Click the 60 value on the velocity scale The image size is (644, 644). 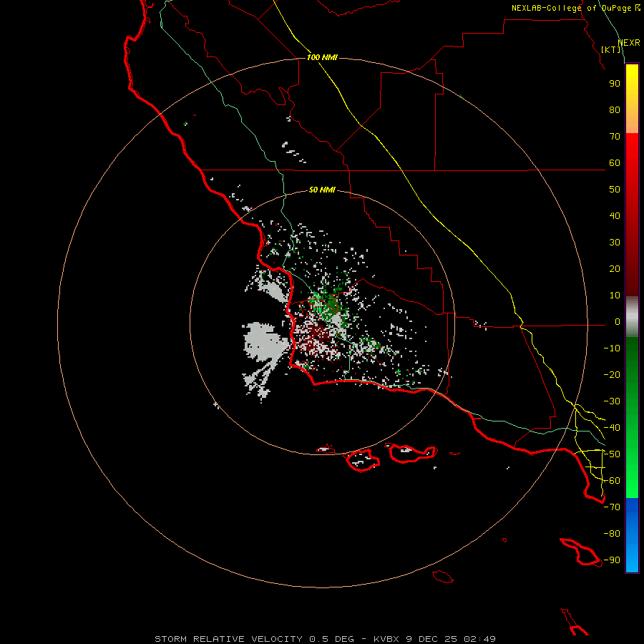coord(615,163)
